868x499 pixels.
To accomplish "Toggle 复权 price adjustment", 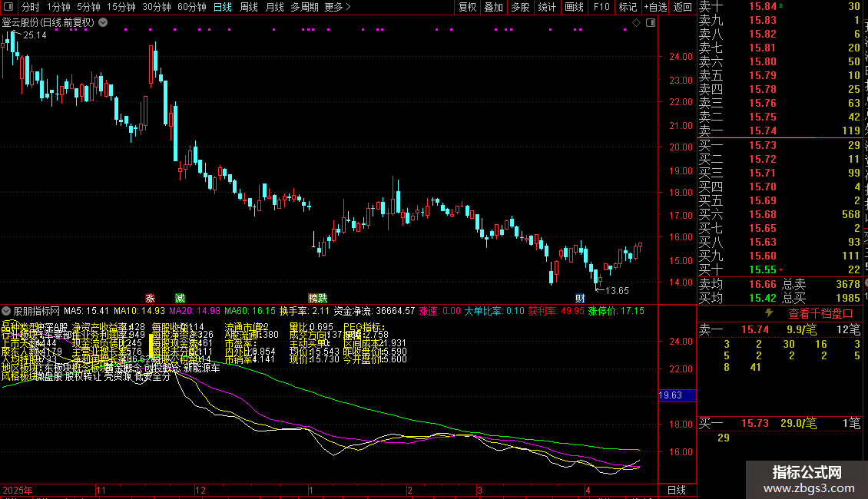I will (x=467, y=7).
